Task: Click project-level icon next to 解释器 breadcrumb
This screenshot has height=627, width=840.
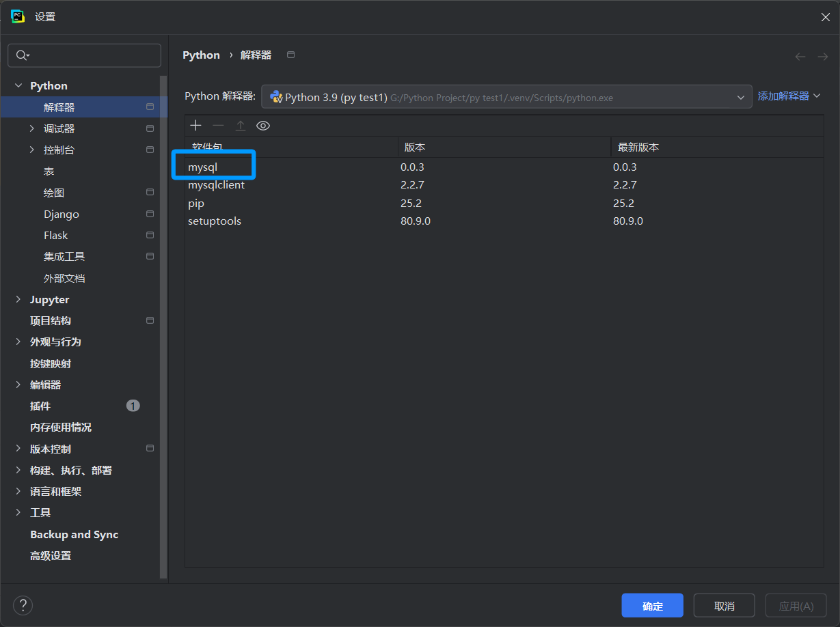Action: [290, 55]
